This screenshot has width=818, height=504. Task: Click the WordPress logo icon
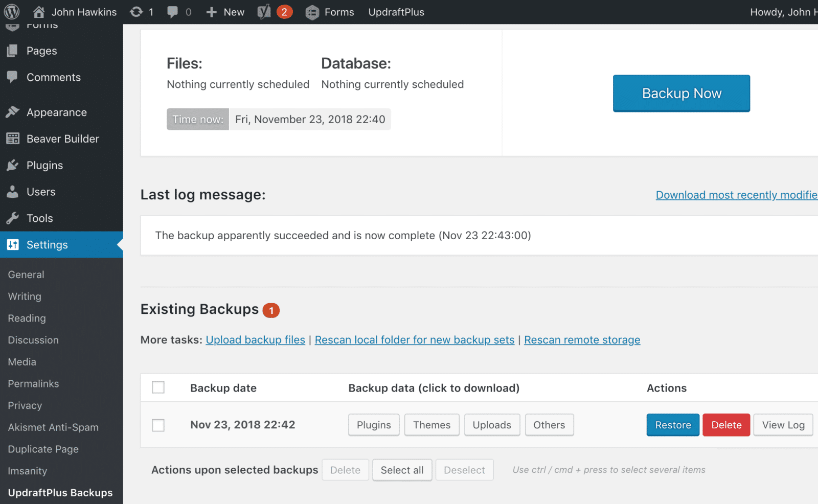(x=12, y=12)
